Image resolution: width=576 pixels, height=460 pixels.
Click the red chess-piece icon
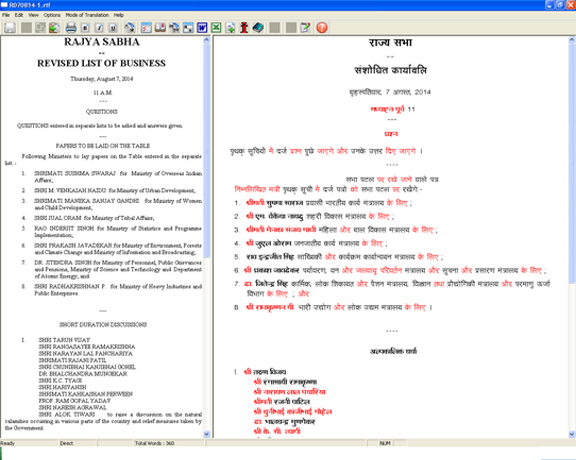(x=244, y=28)
